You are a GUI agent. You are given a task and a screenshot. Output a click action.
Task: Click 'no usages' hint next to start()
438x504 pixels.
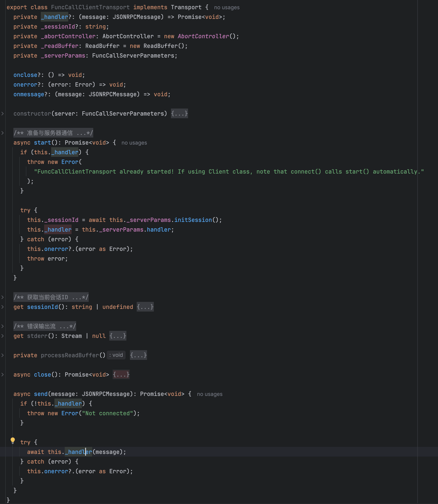pyautogui.click(x=134, y=143)
